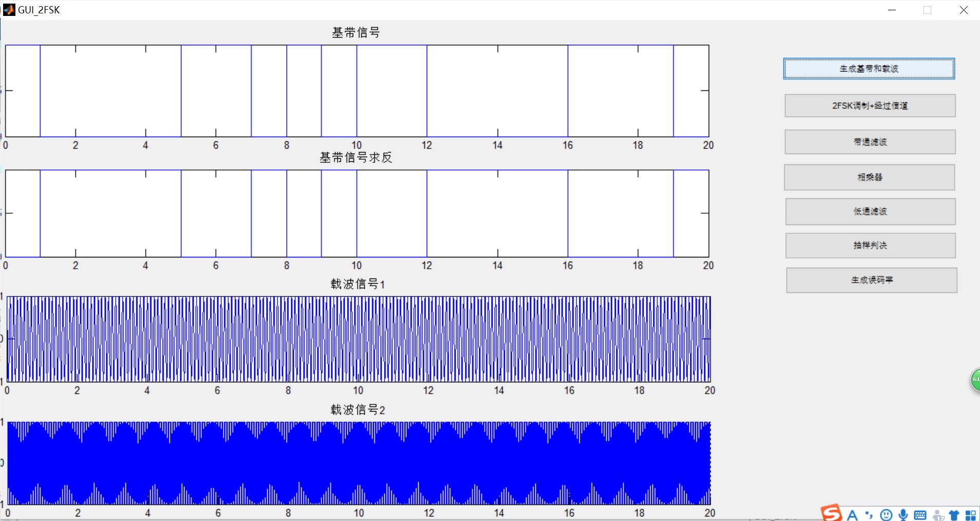Click the 载波信号2 plot title
980x521 pixels.
click(357, 410)
